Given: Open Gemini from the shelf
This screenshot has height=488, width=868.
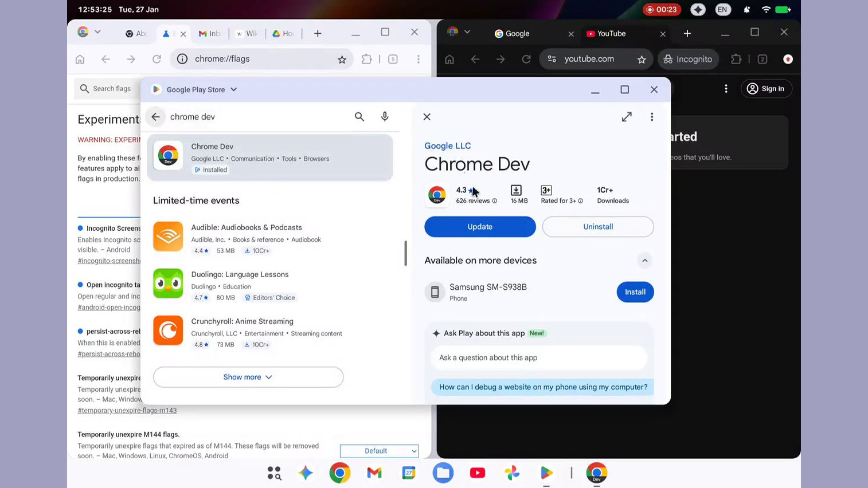Looking at the screenshot, I should point(305,473).
